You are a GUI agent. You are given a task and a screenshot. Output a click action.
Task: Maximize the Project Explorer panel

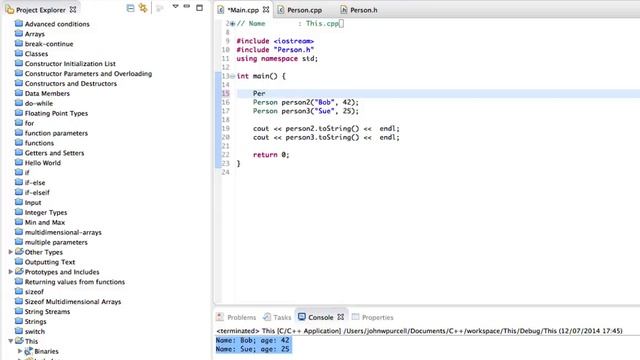[199, 7]
